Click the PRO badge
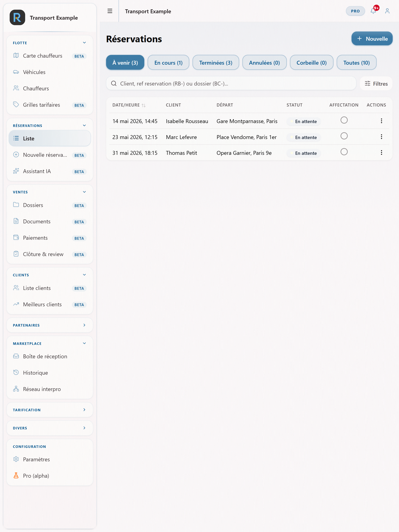This screenshot has height=532, width=399. 355,11
